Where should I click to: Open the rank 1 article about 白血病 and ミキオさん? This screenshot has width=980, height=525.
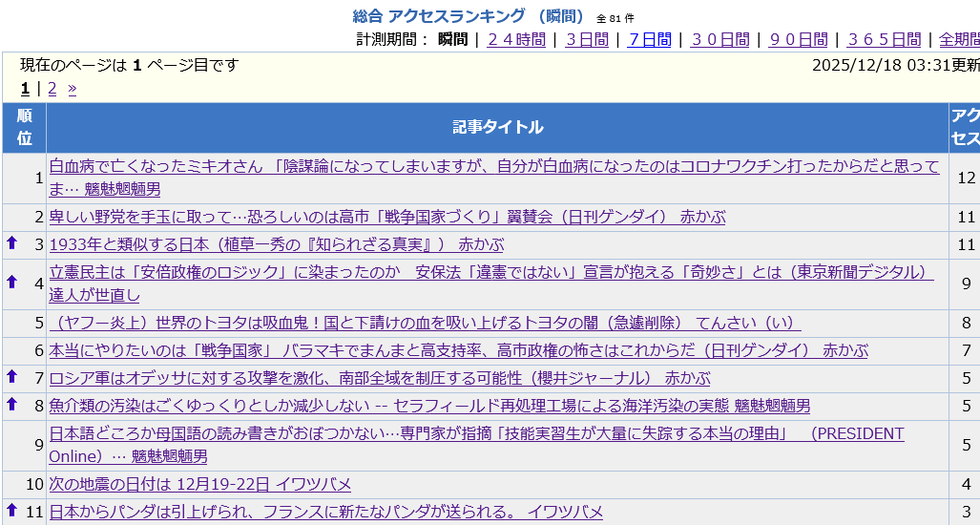point(493,166)
